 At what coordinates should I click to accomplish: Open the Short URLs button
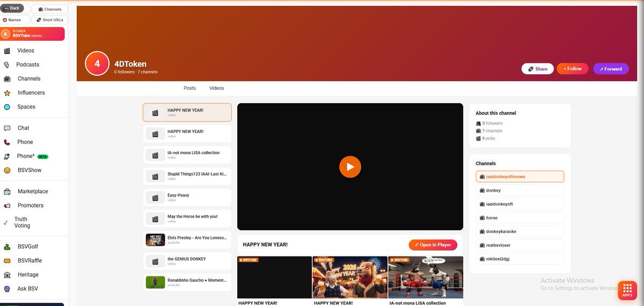pyautogui.click(x=50, y=20)
